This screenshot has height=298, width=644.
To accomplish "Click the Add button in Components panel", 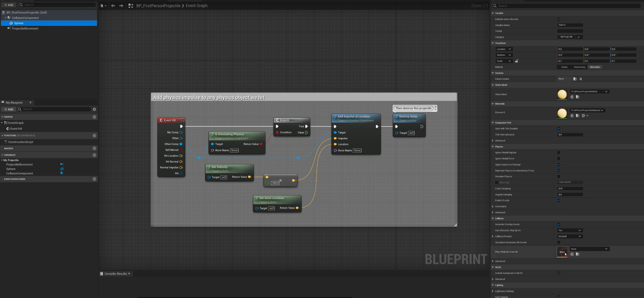I will [x=9, y=5].
